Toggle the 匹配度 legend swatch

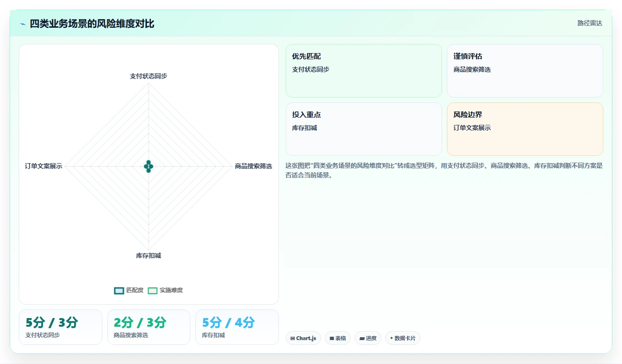click(119, 290)
